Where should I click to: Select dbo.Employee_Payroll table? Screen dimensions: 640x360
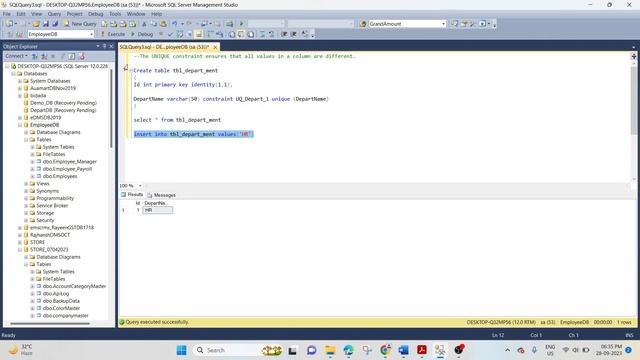[x=67, y=169]
